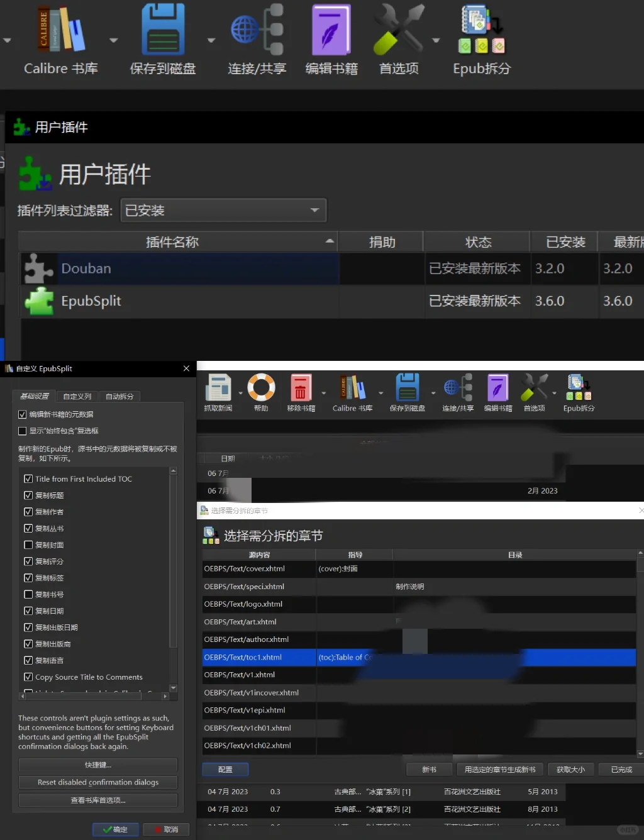Open 首选项 icon in the enlarged top toolbar
Screen dimensions: 644x840
click(x=399, y=30)
